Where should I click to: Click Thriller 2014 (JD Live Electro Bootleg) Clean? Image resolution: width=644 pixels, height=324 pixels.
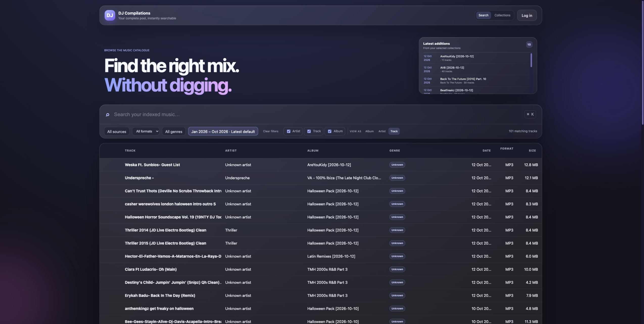pos(165,230)
